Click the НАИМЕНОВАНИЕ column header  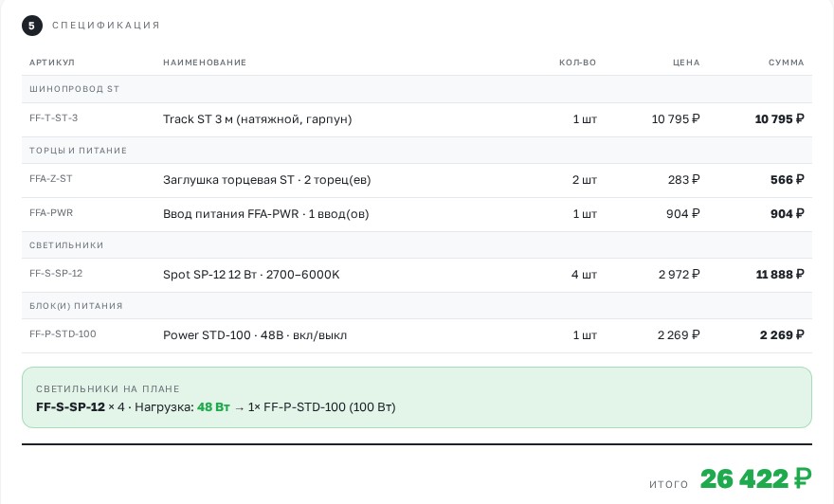point(205,63)
